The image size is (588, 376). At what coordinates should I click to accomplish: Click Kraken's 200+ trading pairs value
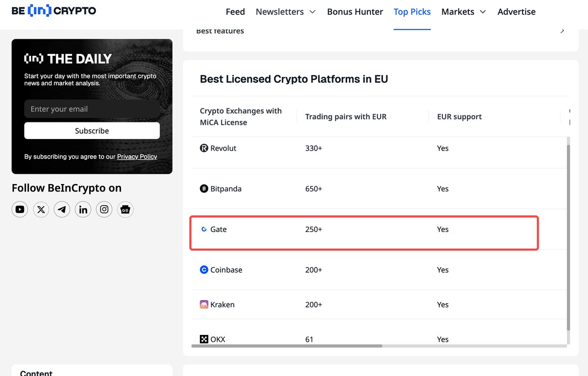pyautogui.click(x=314, y=305)
